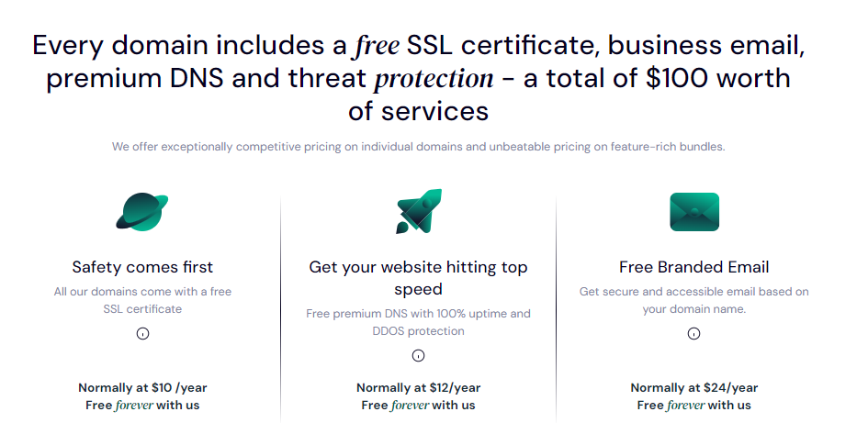
Task: Click the green envelope email icon
Action: [694, 212]
